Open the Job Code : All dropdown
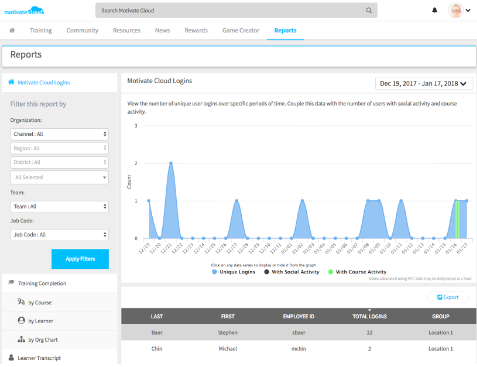 pyautogui.click(x=59, y=235)
